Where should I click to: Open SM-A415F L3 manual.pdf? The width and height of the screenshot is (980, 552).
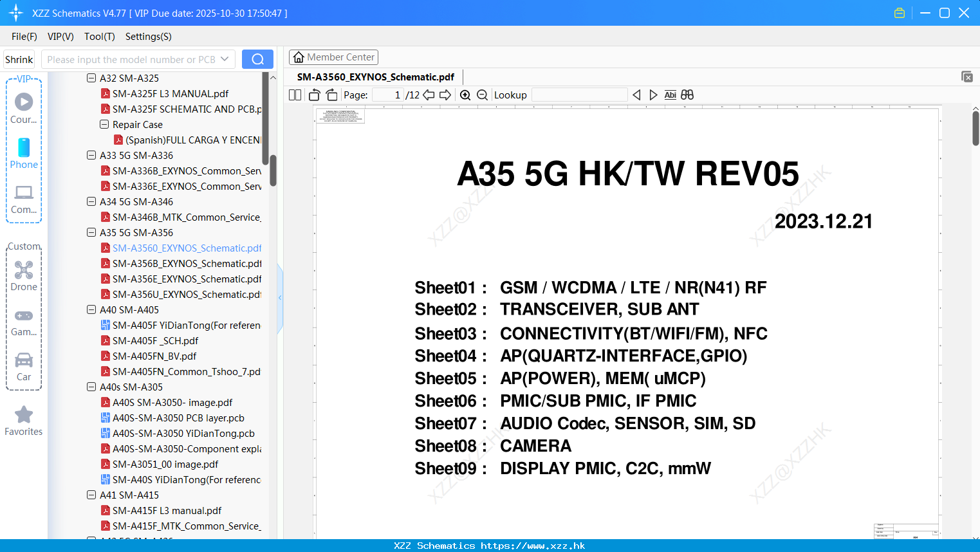tap(167, 510)
